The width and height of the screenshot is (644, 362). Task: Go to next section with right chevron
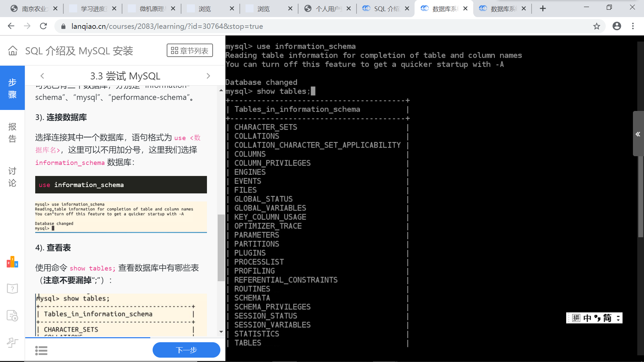(208, 76)
